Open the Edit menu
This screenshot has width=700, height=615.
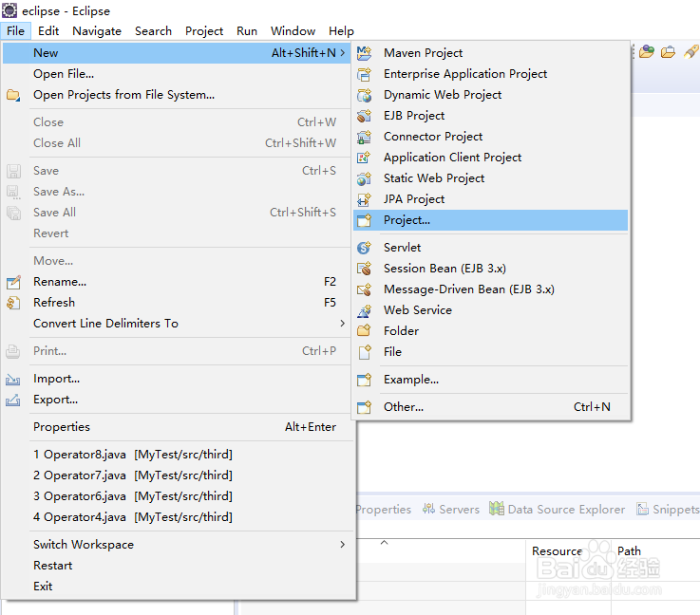48,30
